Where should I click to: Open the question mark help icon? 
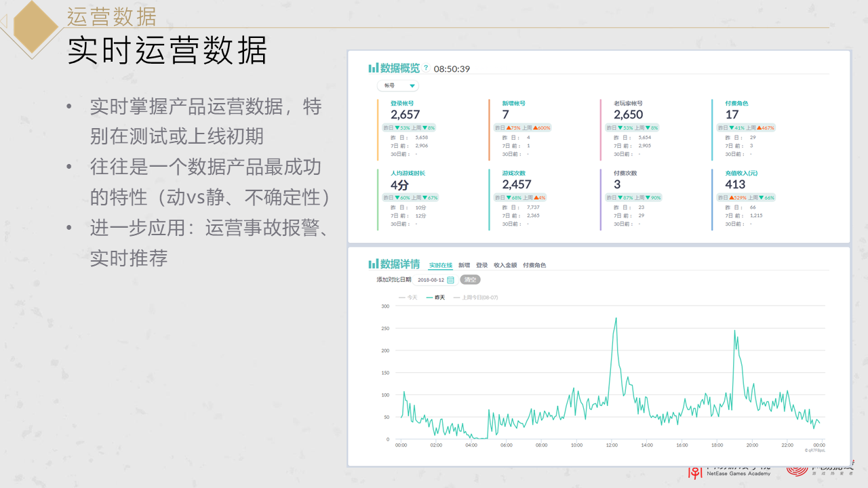[x=426, y=68]
